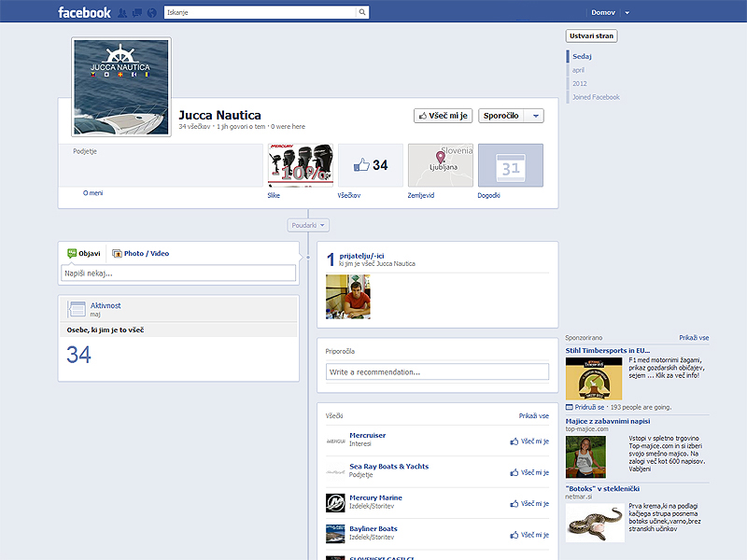Open Majice z zabavnimi napisi ad title
Viewport: 747px width, 560px height.
608,421
